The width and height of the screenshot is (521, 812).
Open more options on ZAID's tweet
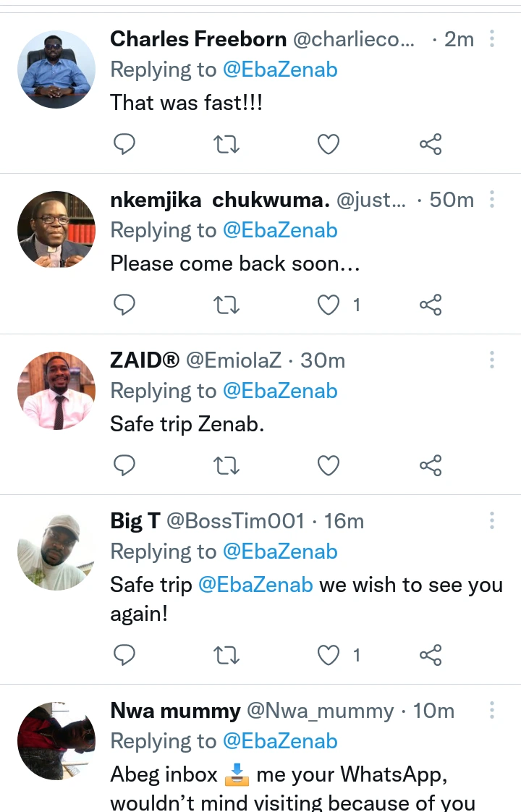pos(492,360)
